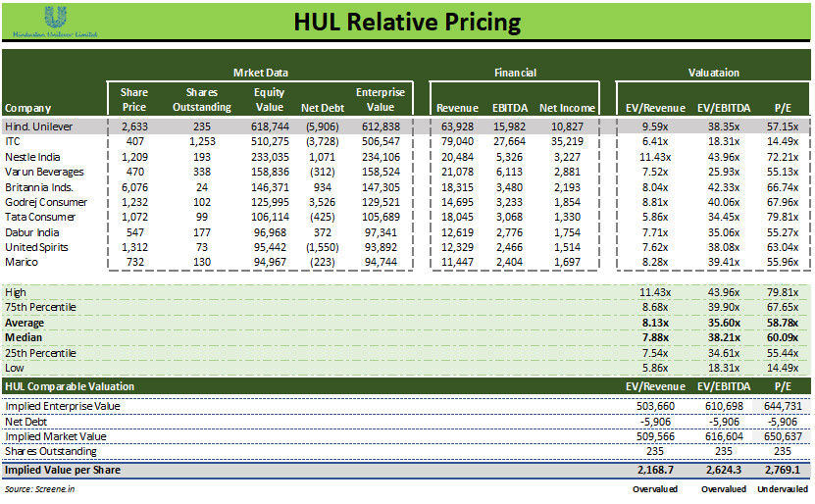This screenshot has width=815, height=504.
Task: Click the EBITDA column header
Action: (x=510, y=108)
